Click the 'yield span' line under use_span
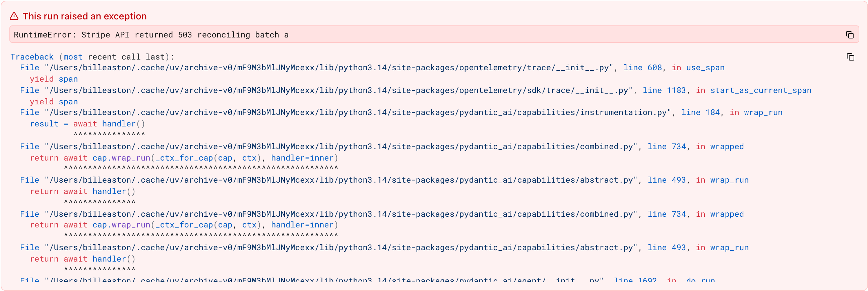Viewport: 868px width, 291px height. click(54, 79)
